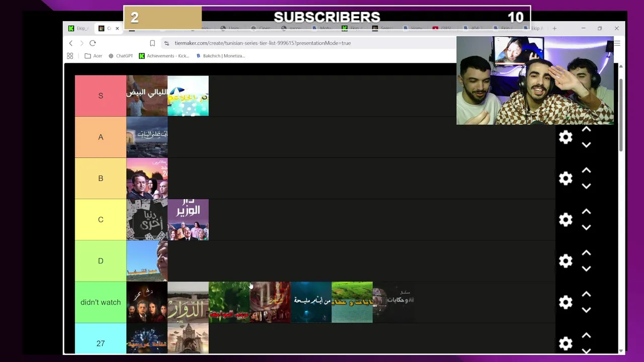Open the apps grid in bookmarks bar
Screen dimensions: 644x362
(70, 56)
